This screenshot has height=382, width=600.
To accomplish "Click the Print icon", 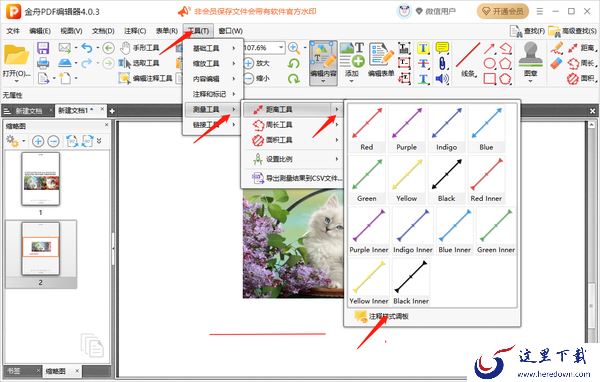I will [x=43, y=63].
